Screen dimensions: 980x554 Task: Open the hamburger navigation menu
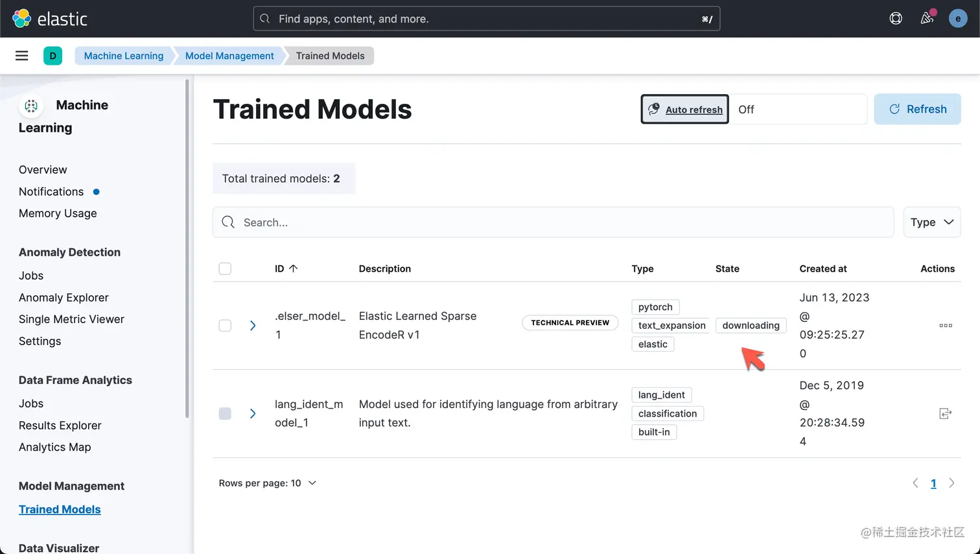21,56
